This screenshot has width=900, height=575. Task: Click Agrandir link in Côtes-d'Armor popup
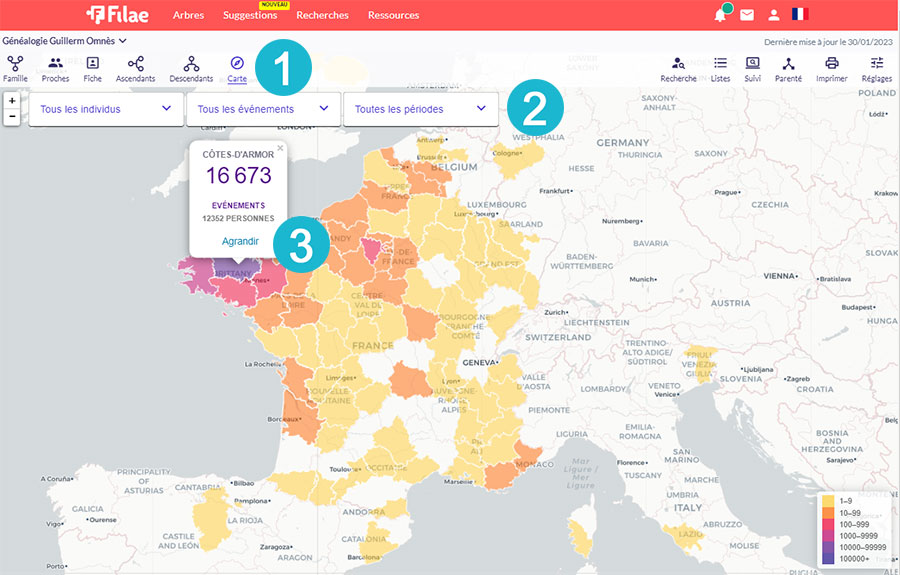[x=239, y=241]
